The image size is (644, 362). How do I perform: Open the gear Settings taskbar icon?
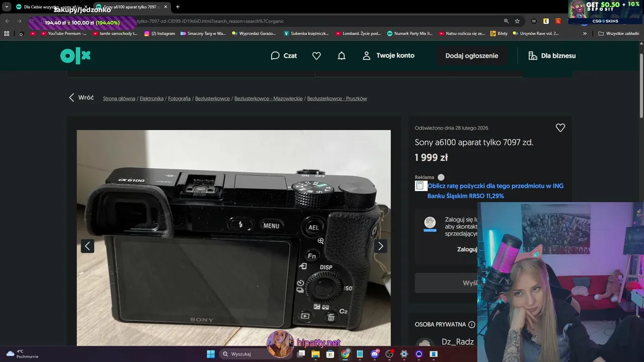[404, 354]
